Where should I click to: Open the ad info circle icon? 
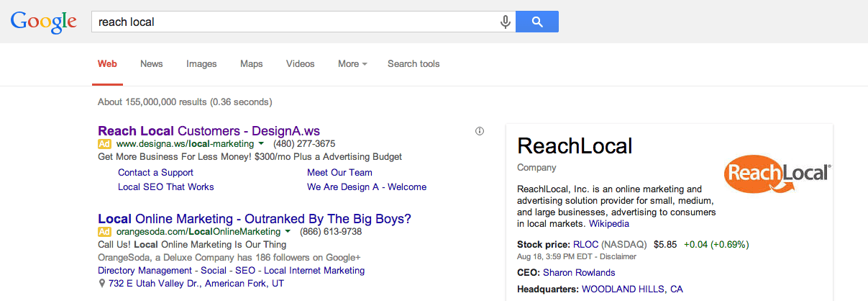[480, 131]
